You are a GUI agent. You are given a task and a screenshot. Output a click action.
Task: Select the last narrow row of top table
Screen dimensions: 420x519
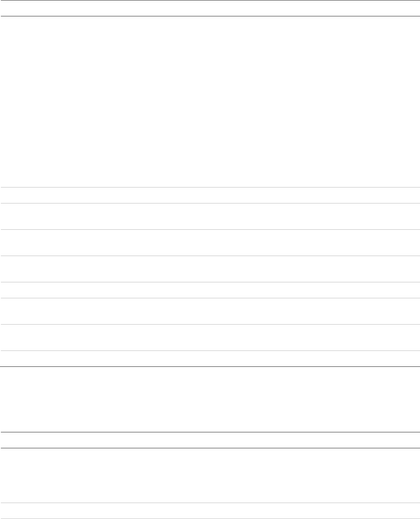click(x=210, y=359)
